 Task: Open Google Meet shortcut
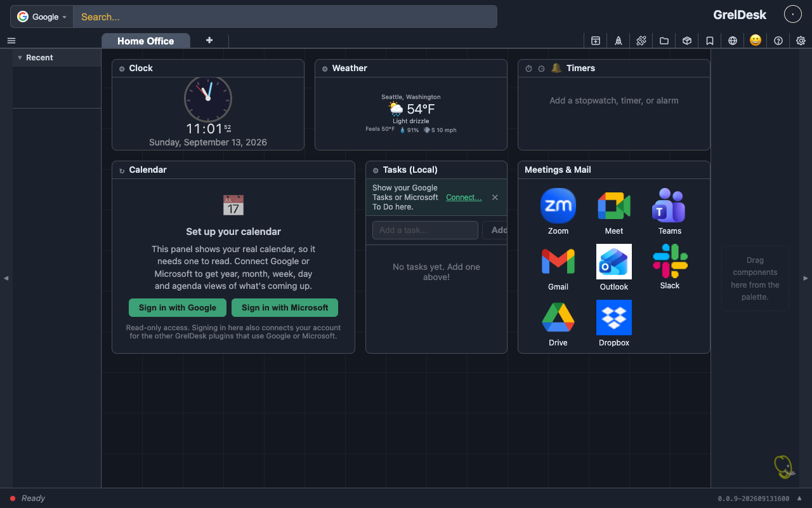click(x=614, y=212)
